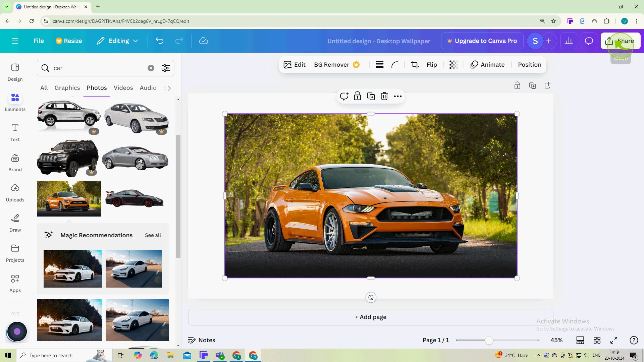Click See all recommendations link
Viewport: 644px width, 362px height.
tap(153, 235)
